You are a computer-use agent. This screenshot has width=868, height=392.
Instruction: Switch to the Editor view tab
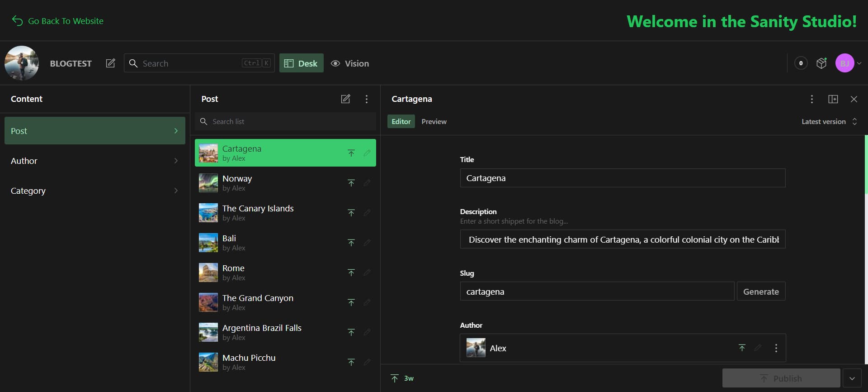(401, 121)
